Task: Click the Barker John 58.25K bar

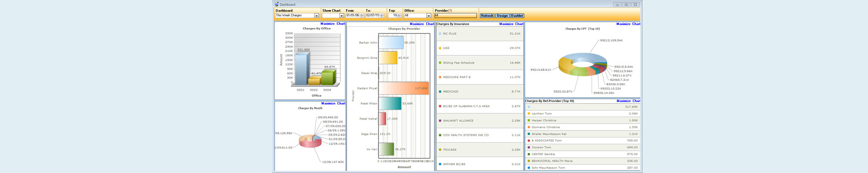Action: coord(391,42)
